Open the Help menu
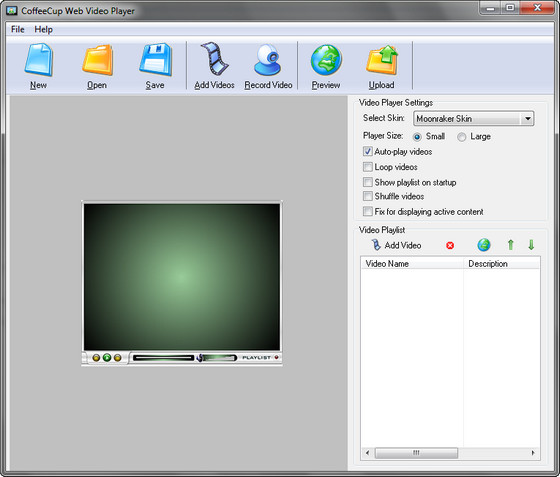Screen dimensions: 560x477 click(44, 29)
